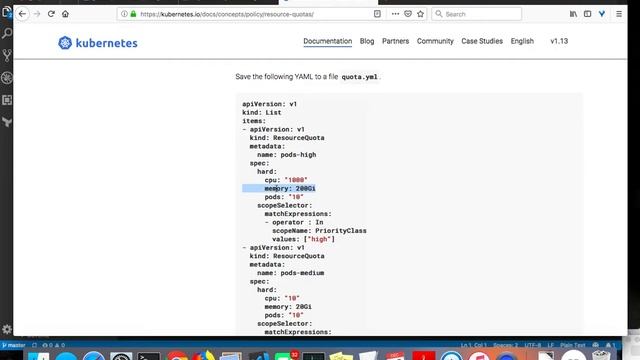Open VS Code manage gear icon

pyautogui.click(x=7, y=329)
